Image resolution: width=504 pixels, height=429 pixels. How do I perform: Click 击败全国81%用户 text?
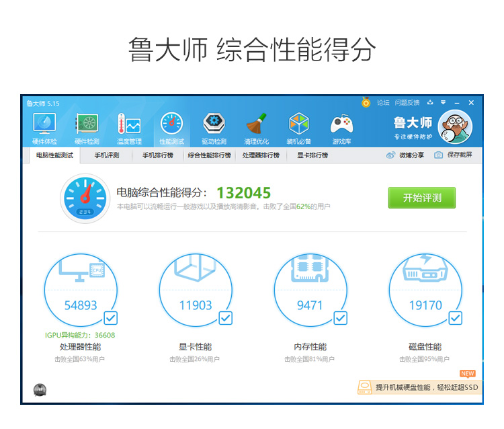[x=309, y=359]
